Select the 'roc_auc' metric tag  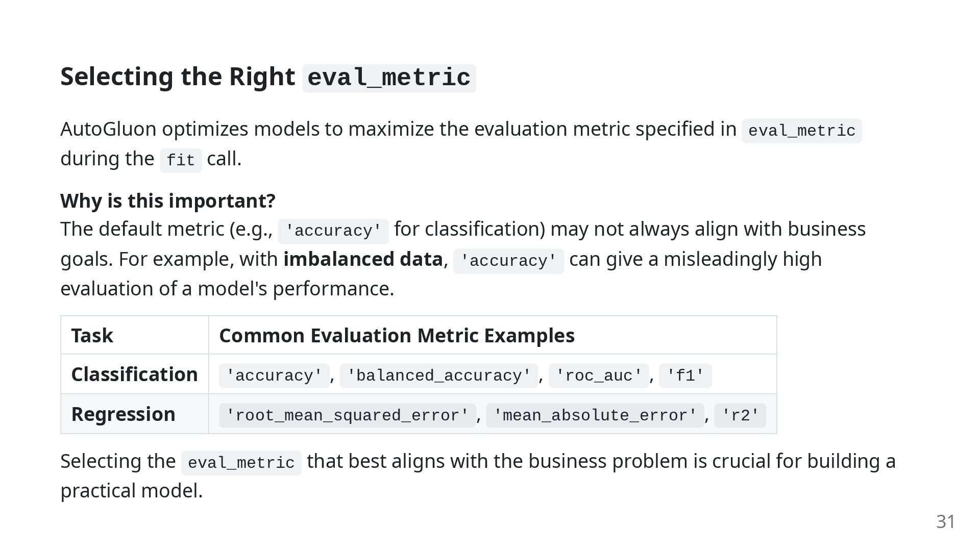(599, 376)
